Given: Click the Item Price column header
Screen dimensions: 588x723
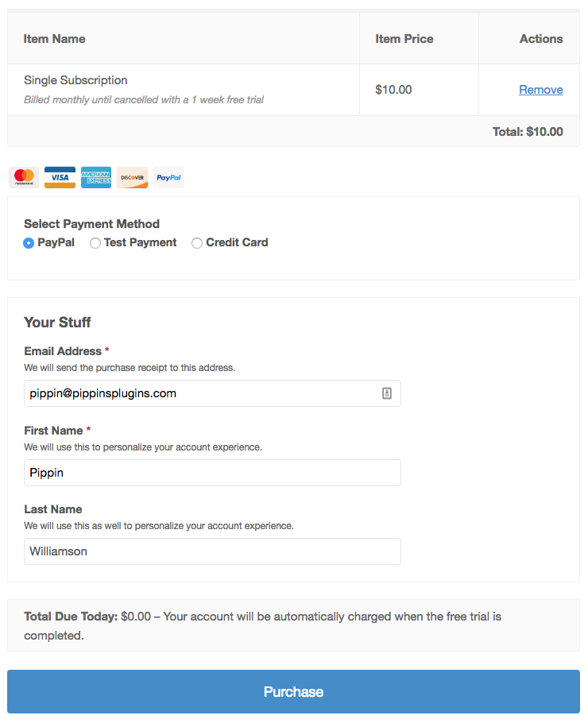Looking at the screenshot, I should (x=404, y=39).
